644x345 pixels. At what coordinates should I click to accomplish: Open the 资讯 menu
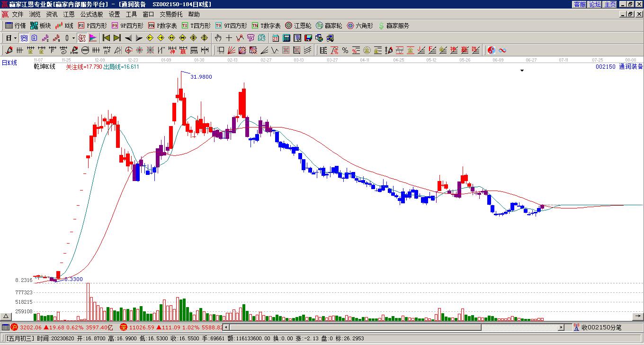tap(52, 14)
